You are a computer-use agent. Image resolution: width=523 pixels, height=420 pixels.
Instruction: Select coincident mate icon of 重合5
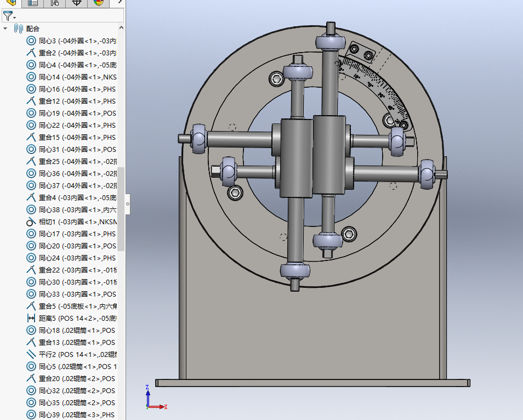[31, 306]
